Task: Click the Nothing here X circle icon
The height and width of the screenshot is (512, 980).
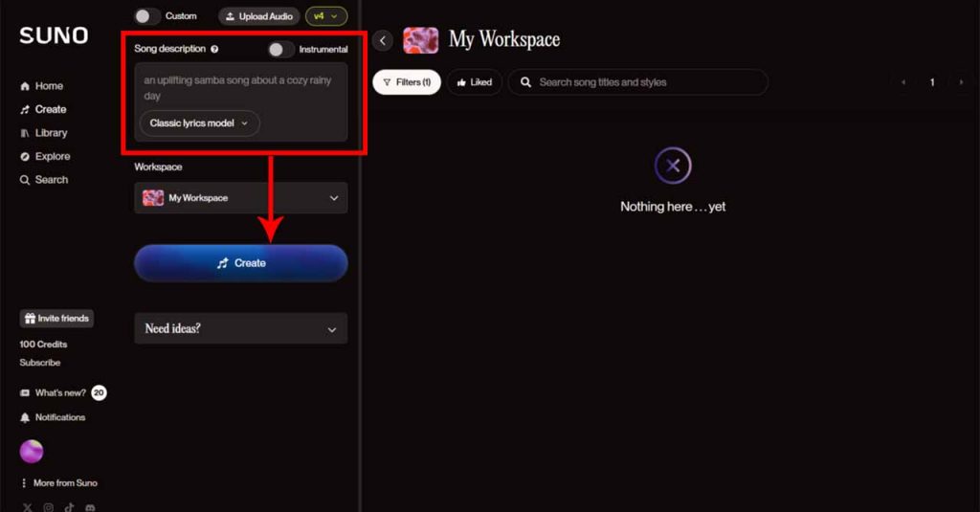Action: [x=673, y=166]
